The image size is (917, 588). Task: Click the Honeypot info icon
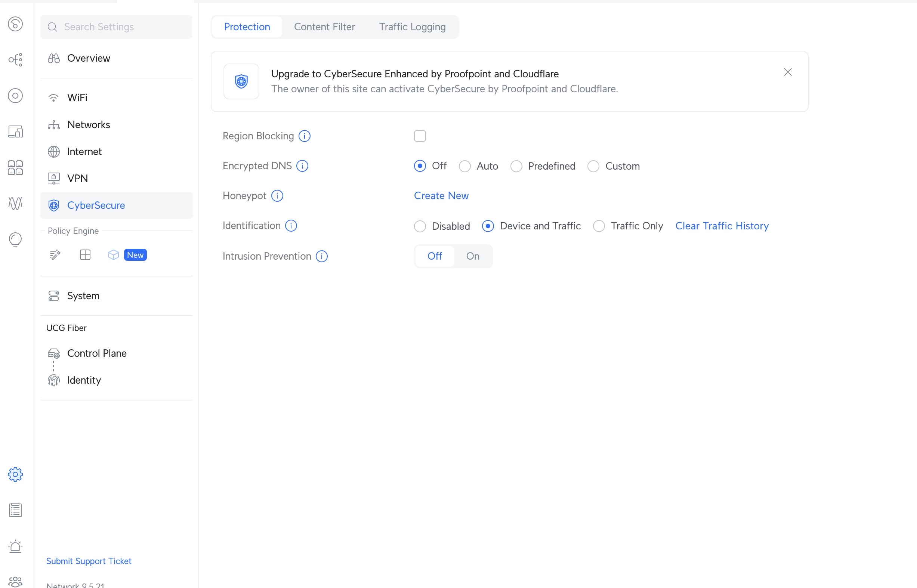click(x=277, y=196)
